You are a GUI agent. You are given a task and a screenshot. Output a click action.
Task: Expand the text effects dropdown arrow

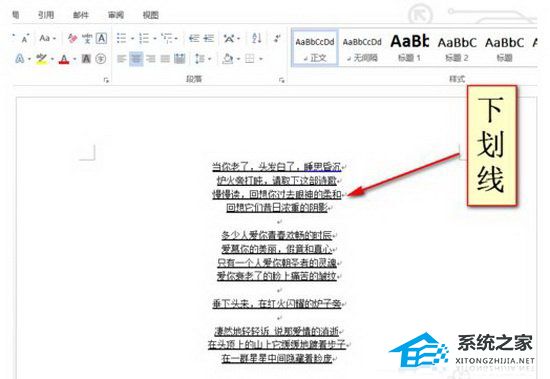(29, 59)
